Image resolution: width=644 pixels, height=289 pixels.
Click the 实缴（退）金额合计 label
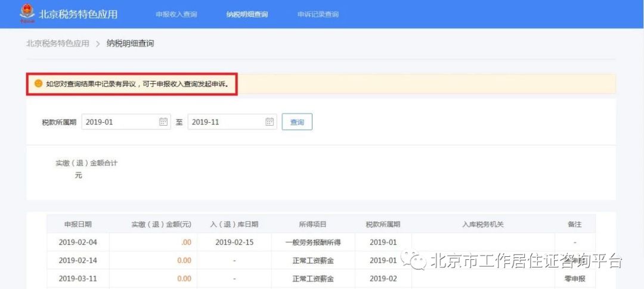tap(86, 163)
